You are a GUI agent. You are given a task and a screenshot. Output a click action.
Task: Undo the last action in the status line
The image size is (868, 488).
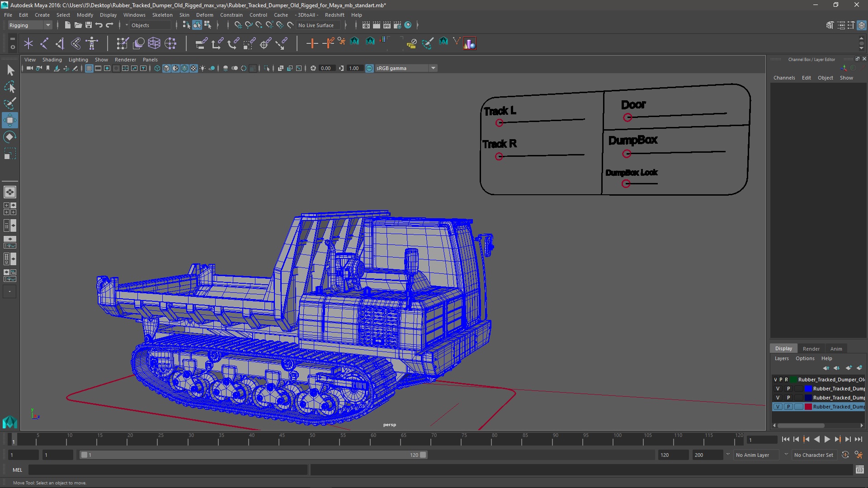pos(99,25)
